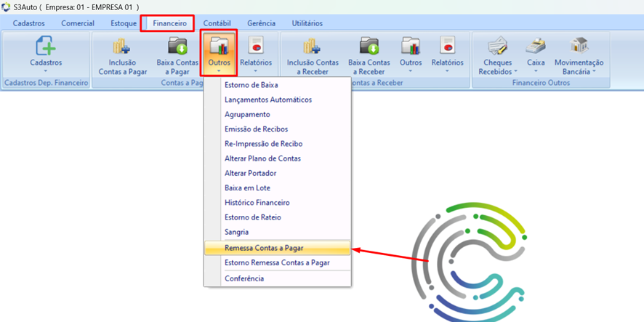Open the Movimentação Bancária icon
Viewport: 644px width, 322px height.
point(579,48)
